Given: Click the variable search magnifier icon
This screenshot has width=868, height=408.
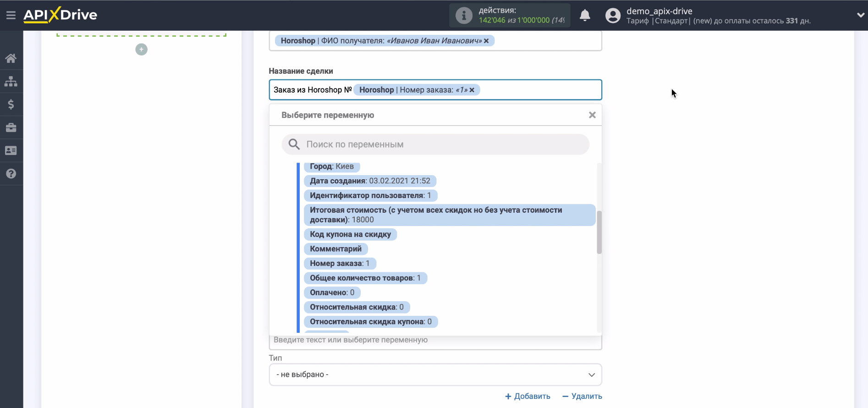Looking at the screenshot, I should pos(294,144).
